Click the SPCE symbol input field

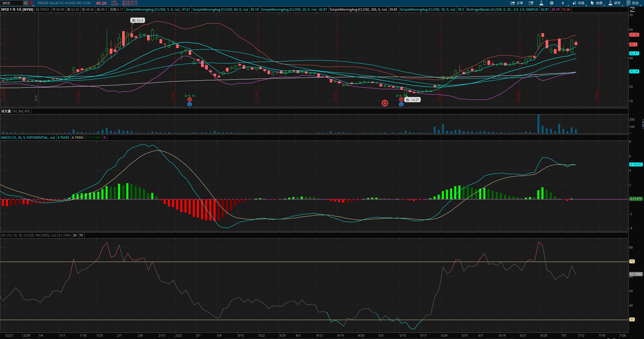12,3
